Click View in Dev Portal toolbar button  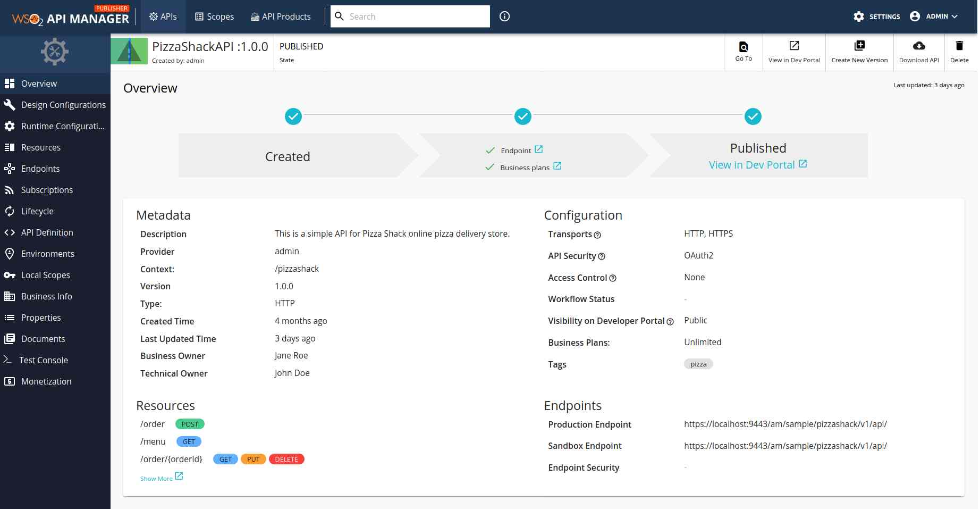coord(794,52)
